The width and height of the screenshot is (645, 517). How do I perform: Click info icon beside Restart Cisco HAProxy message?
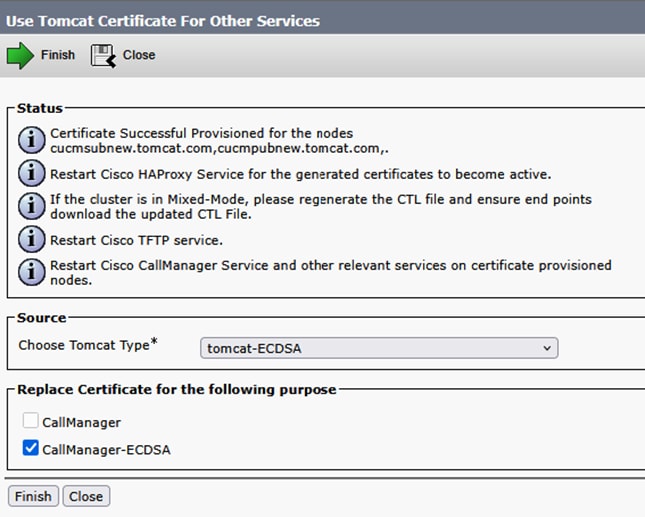click(32, 172)
